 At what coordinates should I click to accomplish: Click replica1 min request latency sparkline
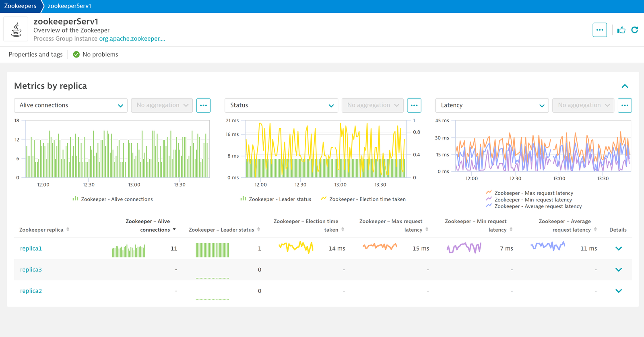click(x=464, y=248)
